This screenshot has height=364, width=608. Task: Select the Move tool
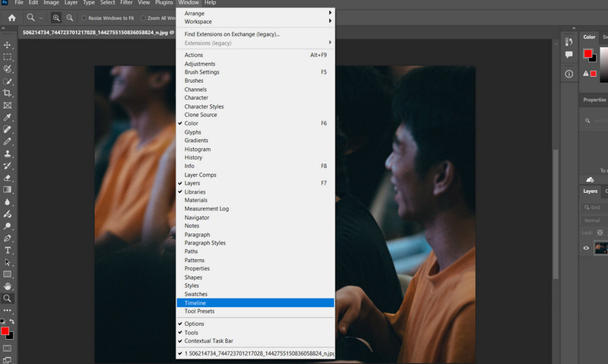tap(7, 45)
